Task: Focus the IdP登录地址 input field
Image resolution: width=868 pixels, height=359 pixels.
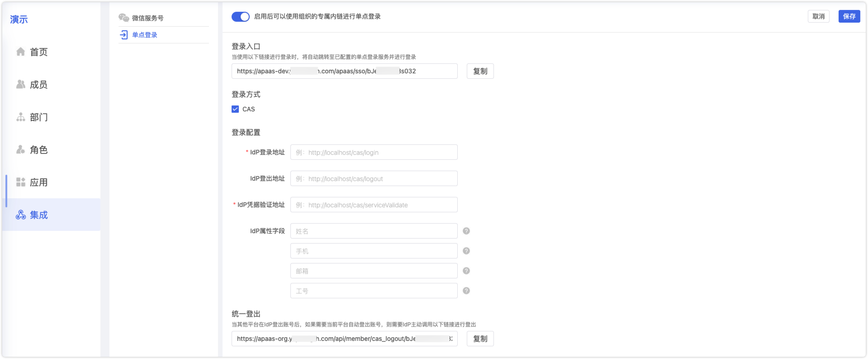Action: 374,153
